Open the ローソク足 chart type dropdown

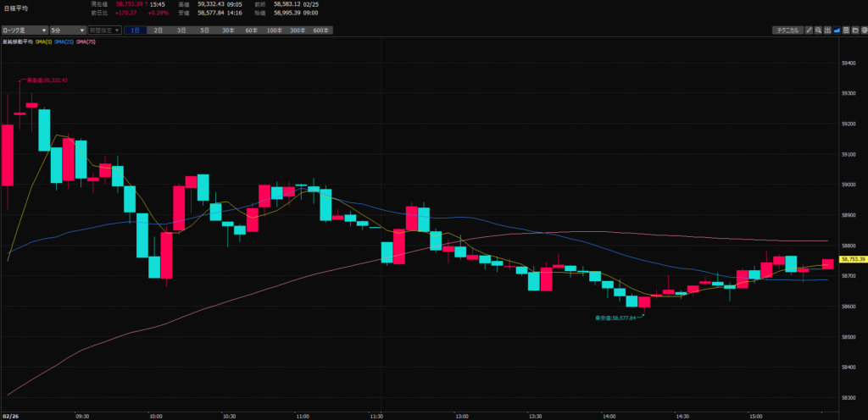(24, 30)
